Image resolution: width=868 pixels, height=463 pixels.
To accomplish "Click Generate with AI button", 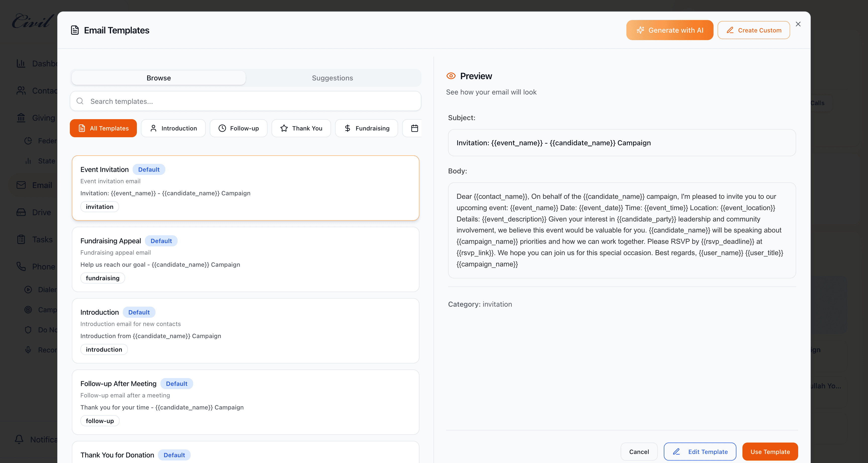I will (x=670, y=30).
